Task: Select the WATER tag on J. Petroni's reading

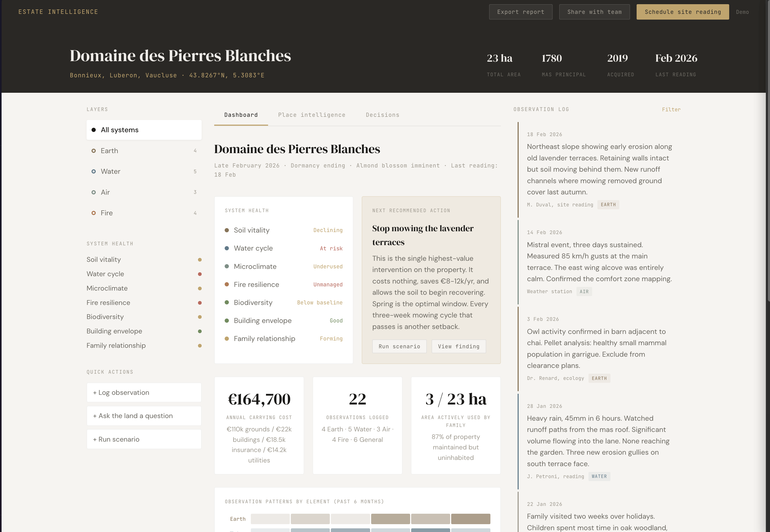Action: click(599, 476)
